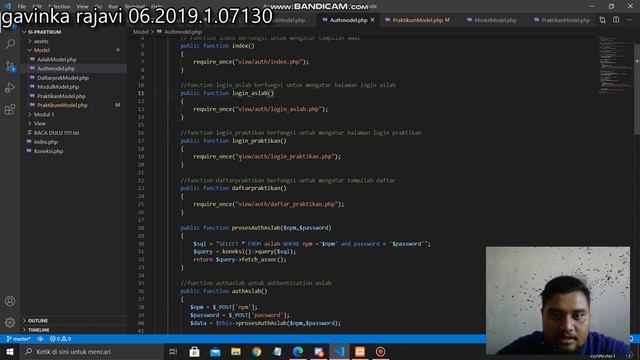Click on 'public function authAslab()' line
The height and width of the screenshot is (360, 640).
224,291
